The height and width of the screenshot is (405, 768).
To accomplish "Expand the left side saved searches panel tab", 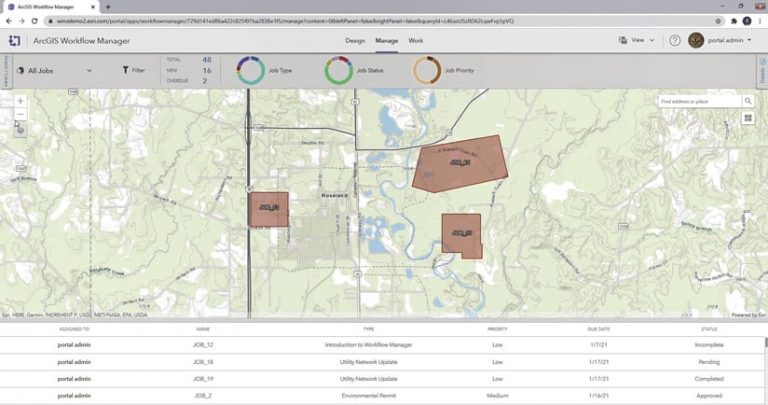I will click(6, 71).
